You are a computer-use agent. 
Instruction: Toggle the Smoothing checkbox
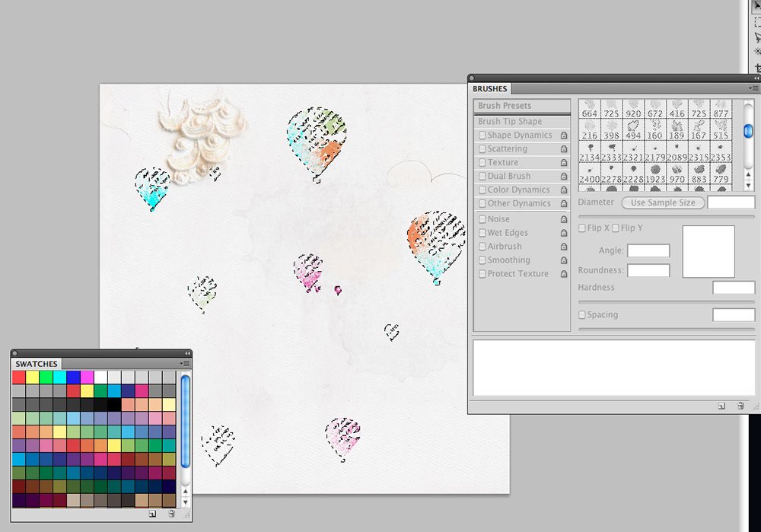(x=482, y=260)
